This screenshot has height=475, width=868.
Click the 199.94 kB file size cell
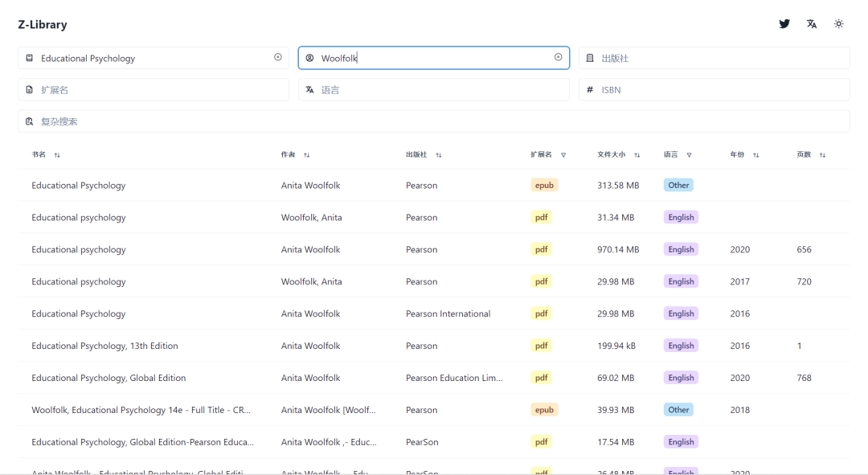[x=616, y=346]
